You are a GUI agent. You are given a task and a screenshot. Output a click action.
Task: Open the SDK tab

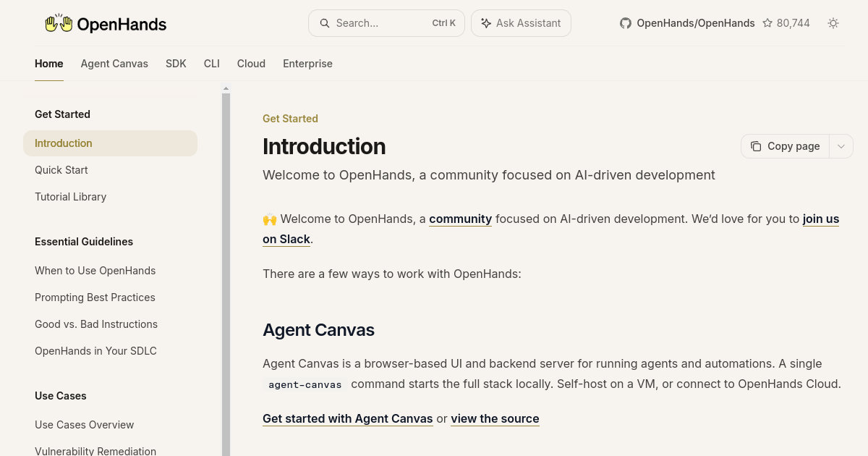[x=176, y=64]
